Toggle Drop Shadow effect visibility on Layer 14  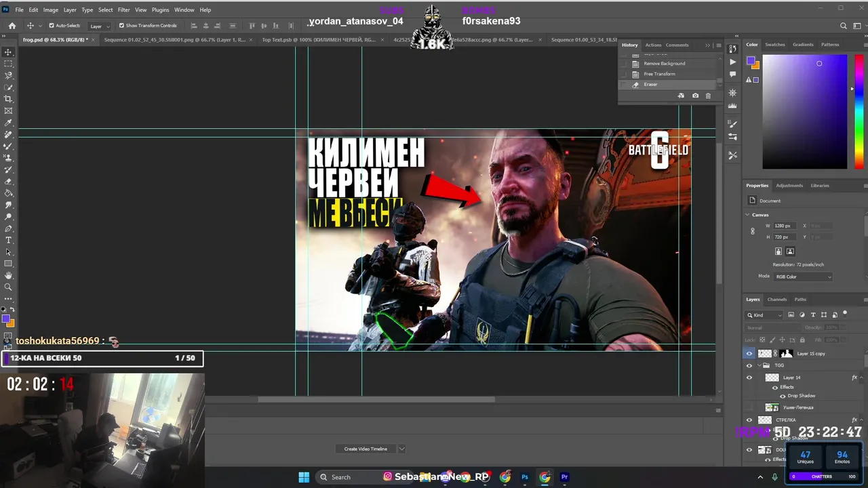[x=783, y=396]
